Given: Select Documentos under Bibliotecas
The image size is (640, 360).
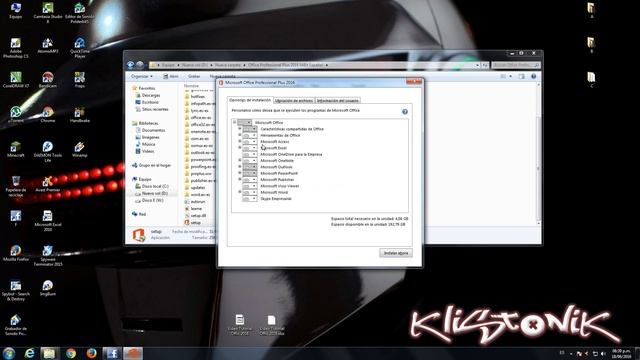Looking at the screenshot, I should pyautogui.click(x=150, y=130).
